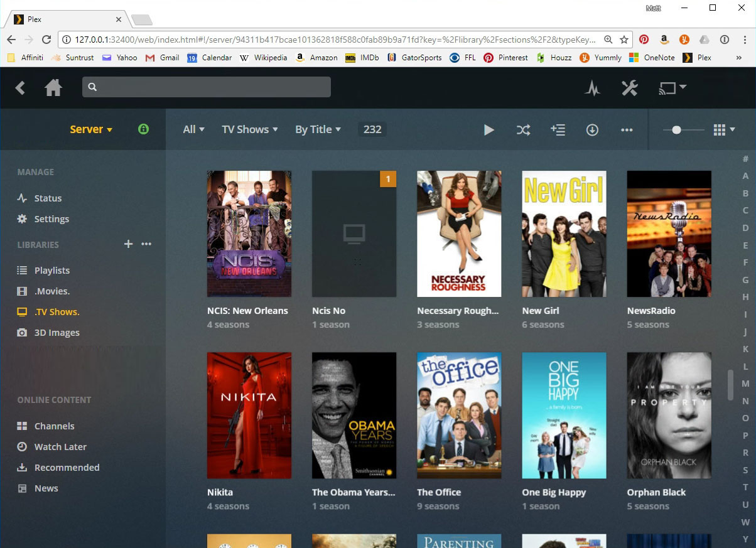This screenshot has width=756, height=548.
Task: Bookmark this page with the star icon
Action: (x=624, y=40)
